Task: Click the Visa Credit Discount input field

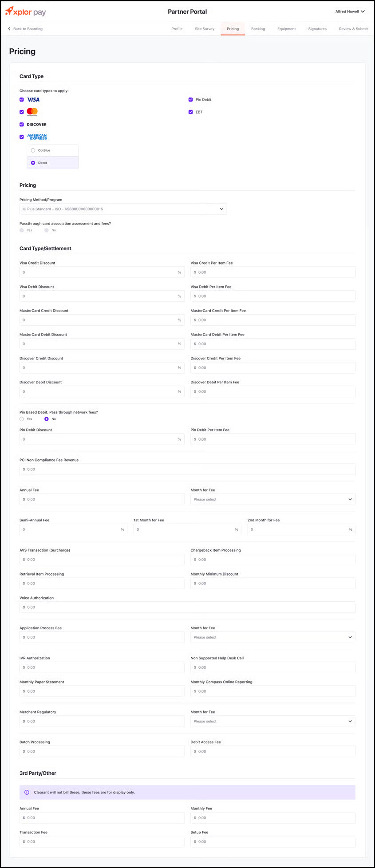Action: click(x=99, y=272)
